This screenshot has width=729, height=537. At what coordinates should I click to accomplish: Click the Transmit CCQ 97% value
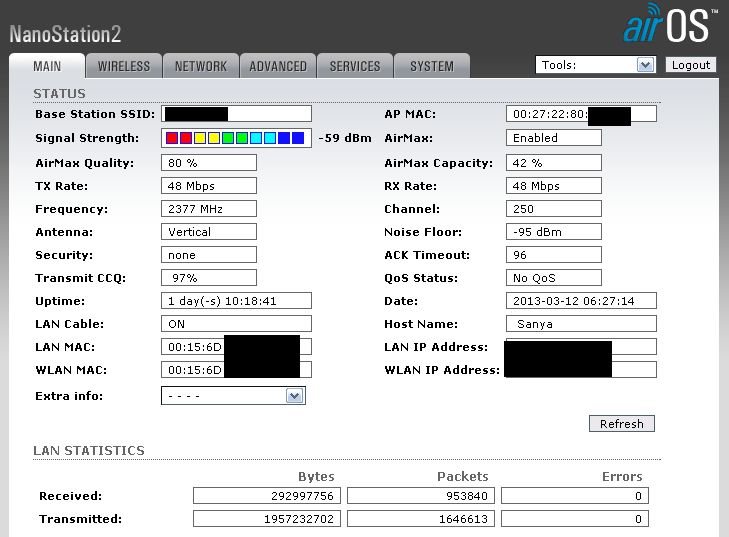point(209,278)
